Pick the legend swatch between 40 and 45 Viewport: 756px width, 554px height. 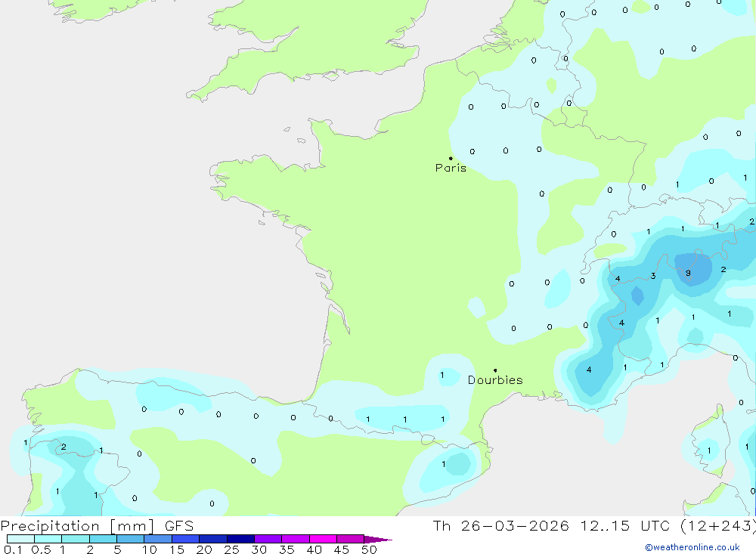[x=323, y=539]
